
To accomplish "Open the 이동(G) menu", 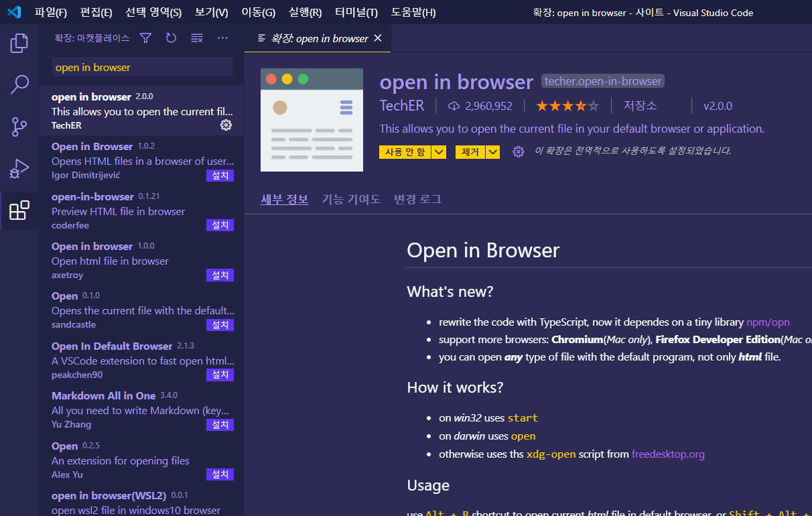I will click(x=258, y=12).
